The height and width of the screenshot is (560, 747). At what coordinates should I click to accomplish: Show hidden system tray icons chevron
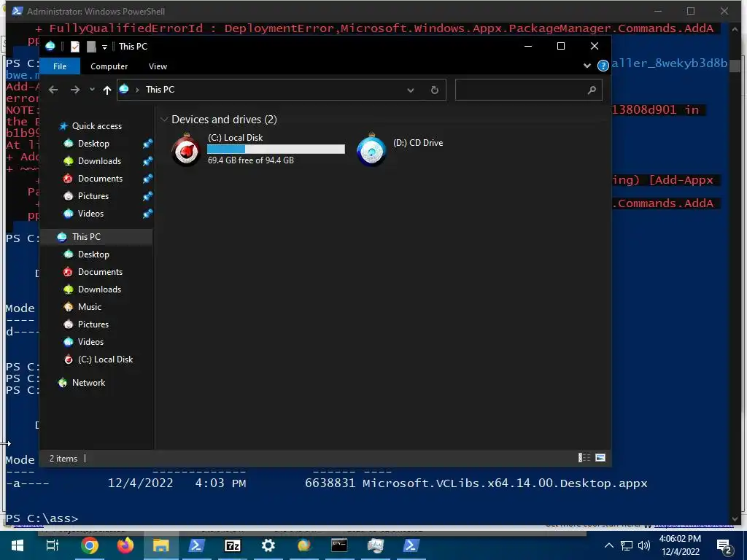(x=609, y=545)
